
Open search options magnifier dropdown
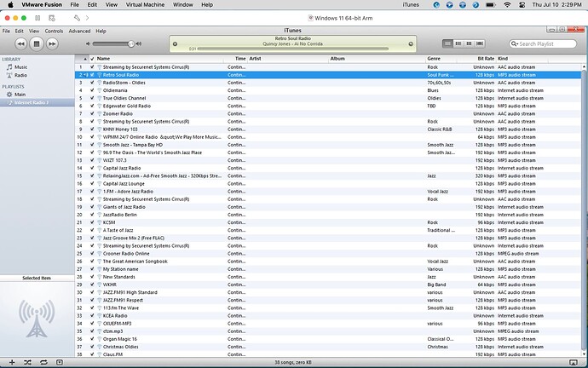[x=514, y=43]
